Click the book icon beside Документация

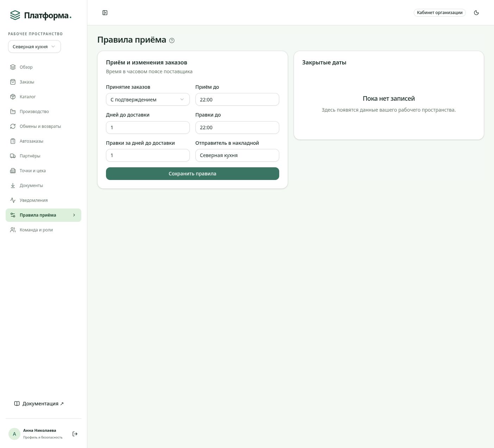(17, 404)
